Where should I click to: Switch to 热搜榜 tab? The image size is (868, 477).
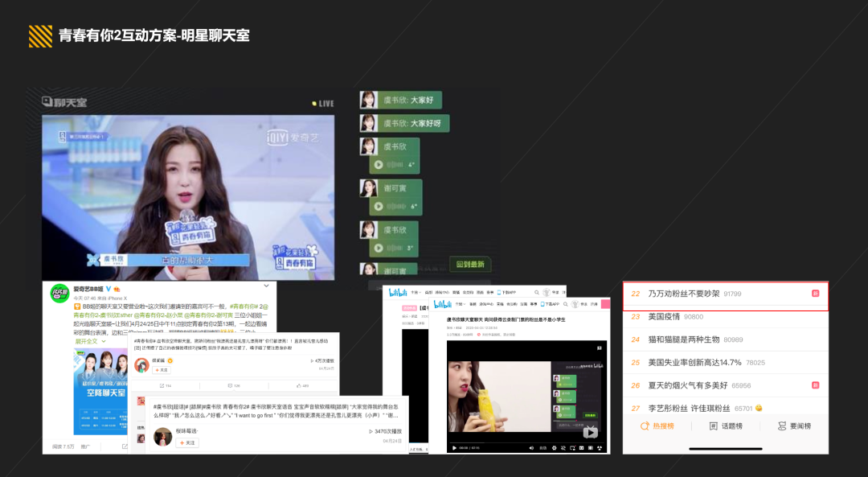tap(657, 426)
